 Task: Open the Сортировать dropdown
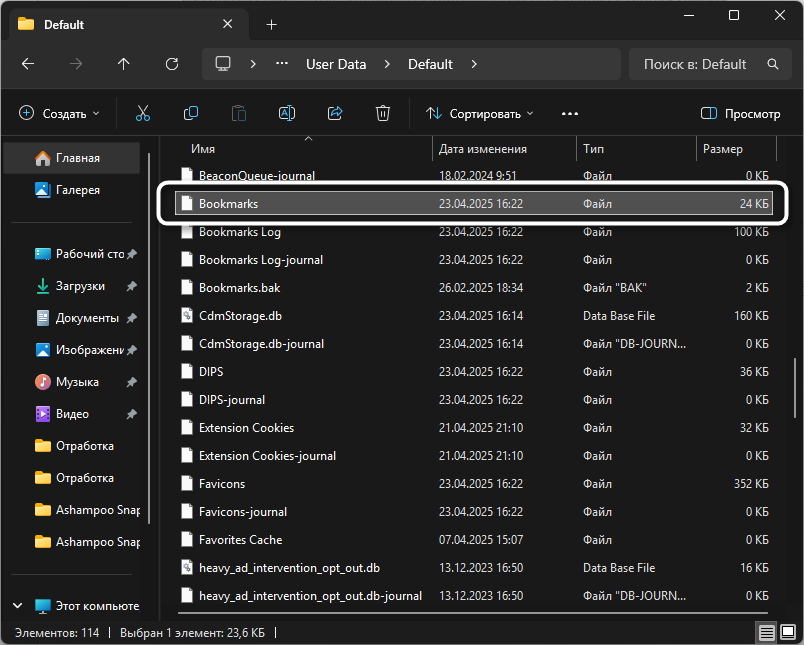coord(480,114)
